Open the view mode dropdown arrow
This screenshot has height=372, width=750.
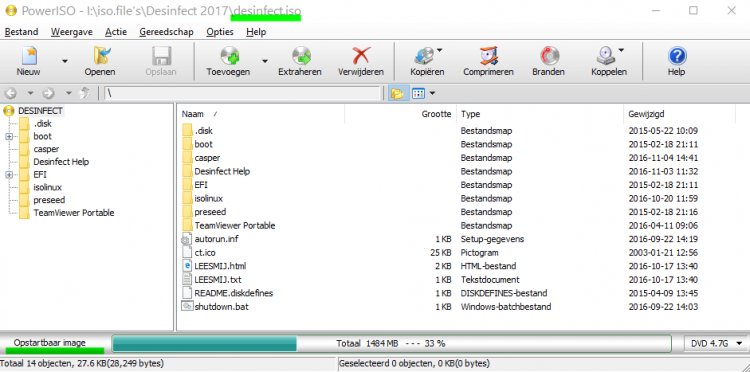(432, 93)
